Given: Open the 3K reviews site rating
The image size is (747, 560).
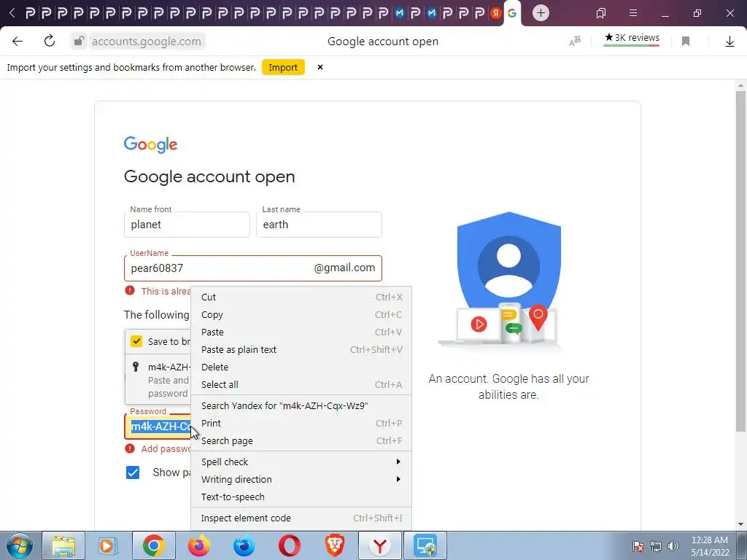Looking at the screenshot, I should 632,38.
